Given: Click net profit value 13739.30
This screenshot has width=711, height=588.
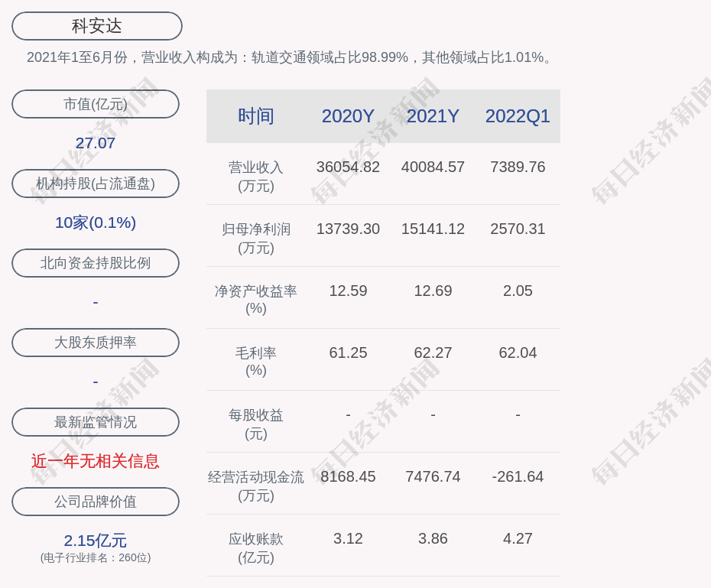Looking at the screenshot, I should tap(348, 229).
